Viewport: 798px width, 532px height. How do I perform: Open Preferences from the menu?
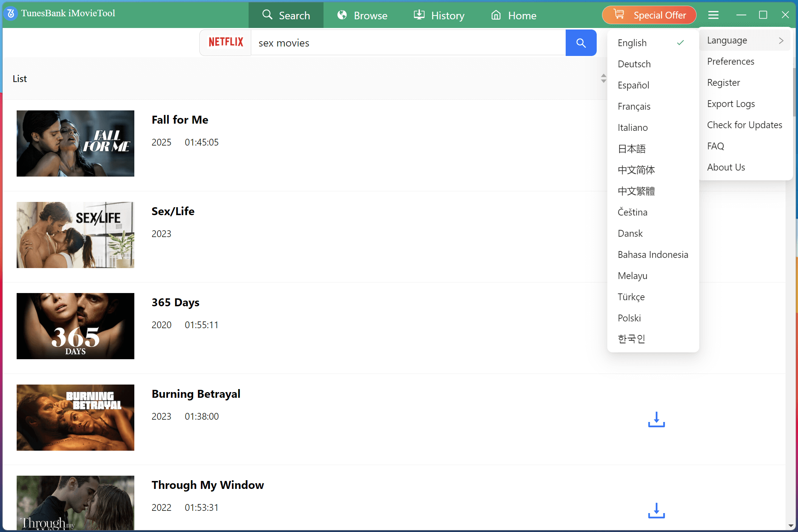point(730,61)
